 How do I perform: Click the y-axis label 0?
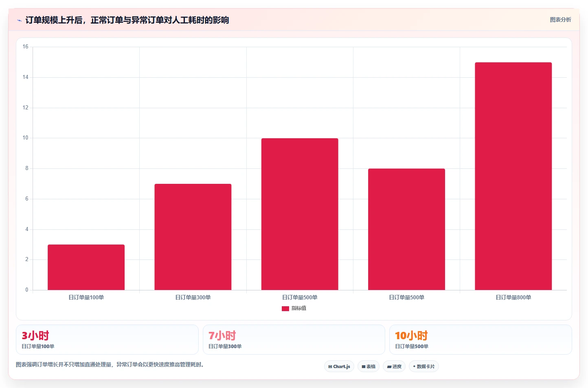(x=27, y=290)
